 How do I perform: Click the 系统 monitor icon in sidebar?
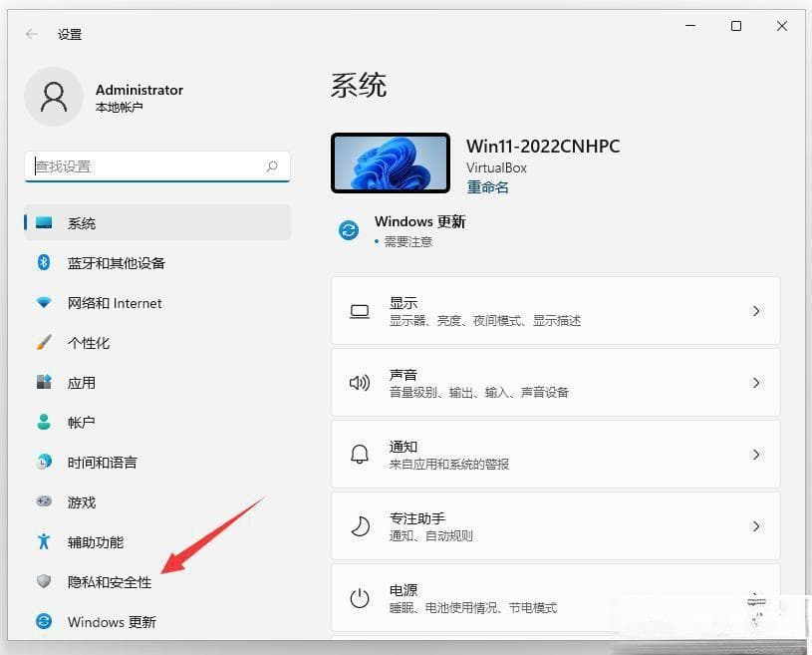click(x=44, y=223)
